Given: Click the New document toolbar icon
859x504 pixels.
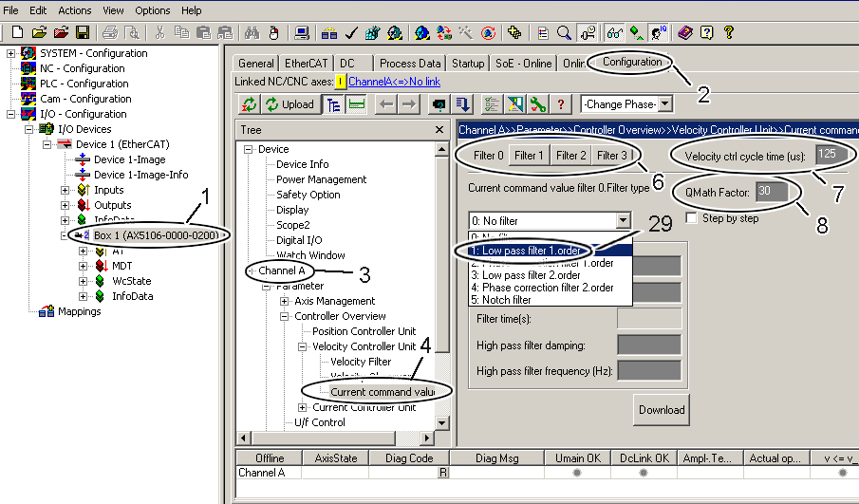Looking at the screenshot, I should coord(17,33).
